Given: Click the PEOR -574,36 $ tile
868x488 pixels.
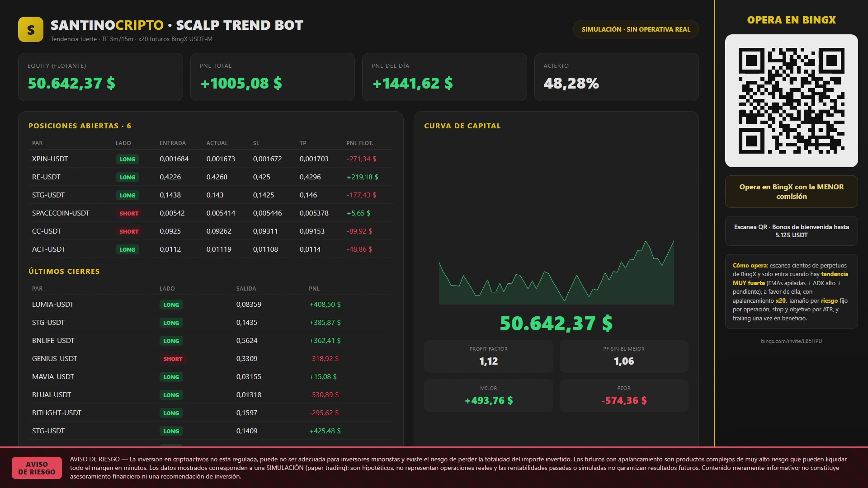Looking at the screenshot, I should [x=624, y=395].
